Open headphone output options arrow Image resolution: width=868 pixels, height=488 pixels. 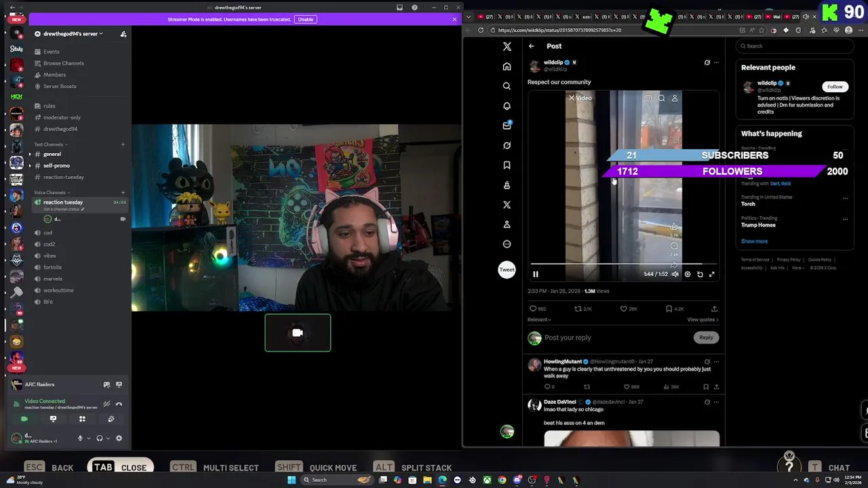pos(108,438)
